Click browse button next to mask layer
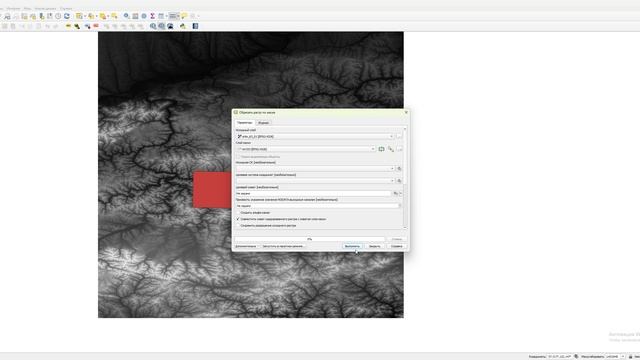The height and width of the screenshot is (360, 640). (400, 149)
